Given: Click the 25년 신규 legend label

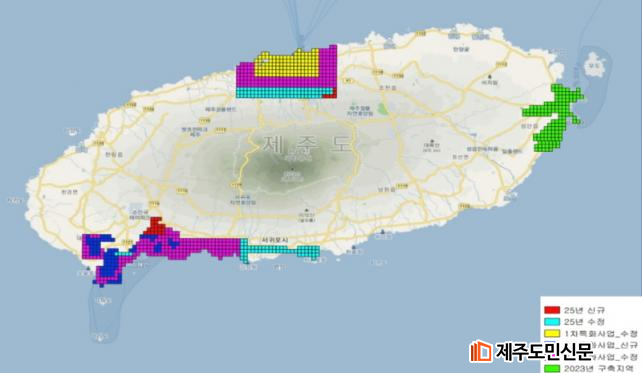Looking at the screenshot, I should click(584, 310).
